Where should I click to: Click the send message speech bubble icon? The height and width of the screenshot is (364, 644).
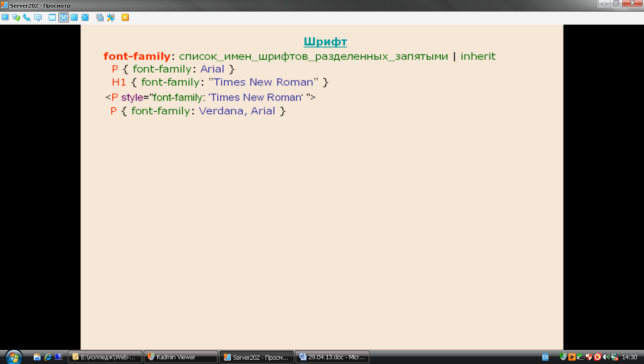tap(38, 18)
